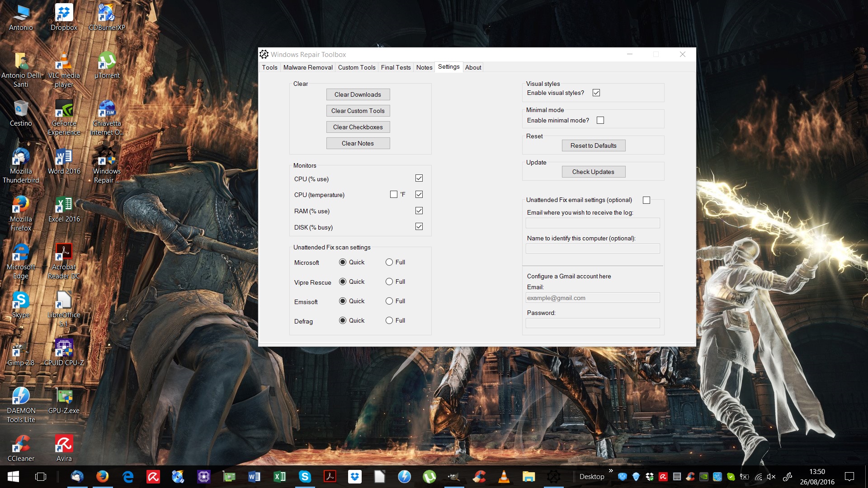Switch to the Tools tab
Viewport: 868px width, 488px height.
270,67
